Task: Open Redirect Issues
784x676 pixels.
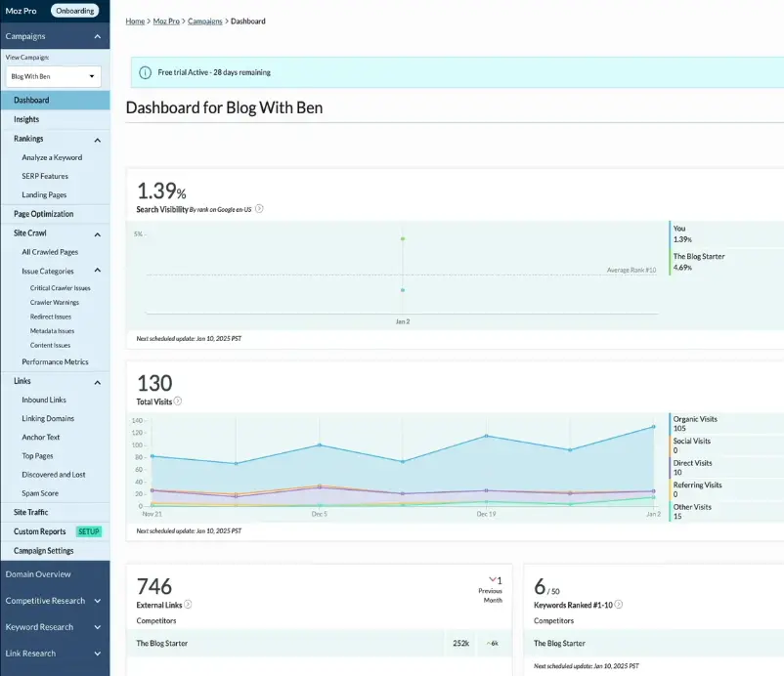Action: click(51, 317)
